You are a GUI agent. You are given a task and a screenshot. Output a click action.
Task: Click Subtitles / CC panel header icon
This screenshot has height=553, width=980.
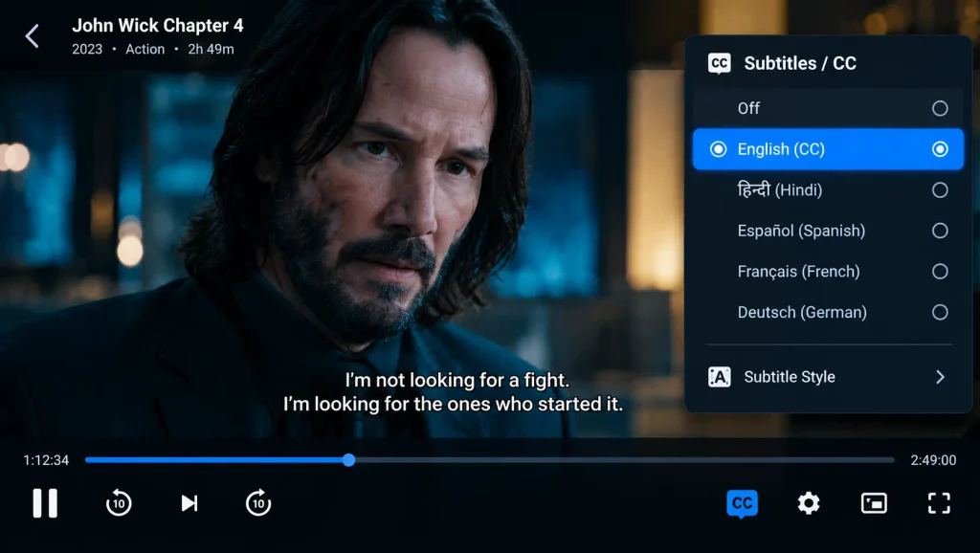click(x=720, y=63)
